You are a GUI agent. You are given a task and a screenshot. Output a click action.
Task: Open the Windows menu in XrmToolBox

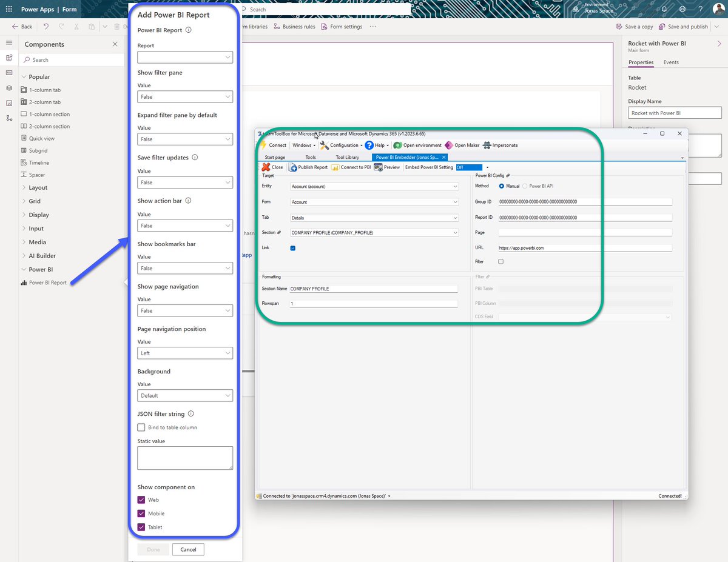pos(304,145)
